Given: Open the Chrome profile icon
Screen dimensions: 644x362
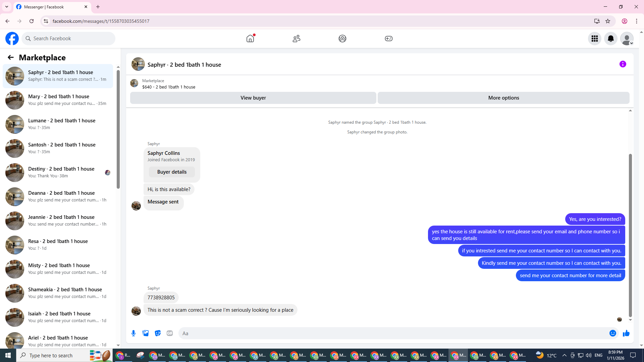Looking at the screenshot, I should (x=625, y=21).
